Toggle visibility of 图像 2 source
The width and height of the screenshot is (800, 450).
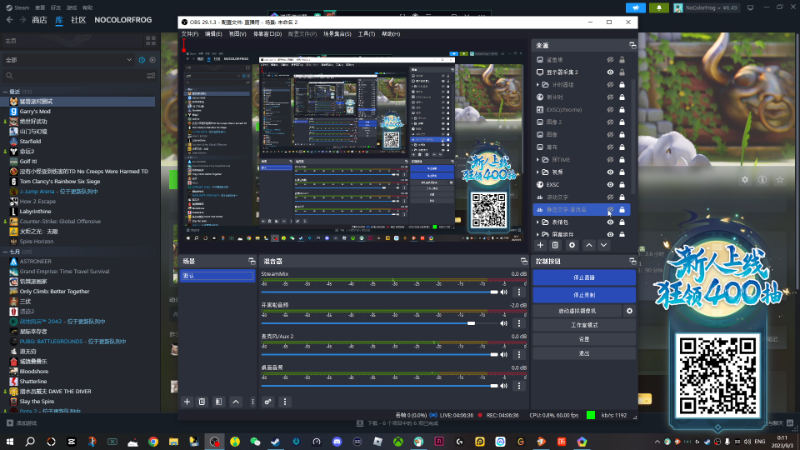pyautogui.click(x=610, y=122)
